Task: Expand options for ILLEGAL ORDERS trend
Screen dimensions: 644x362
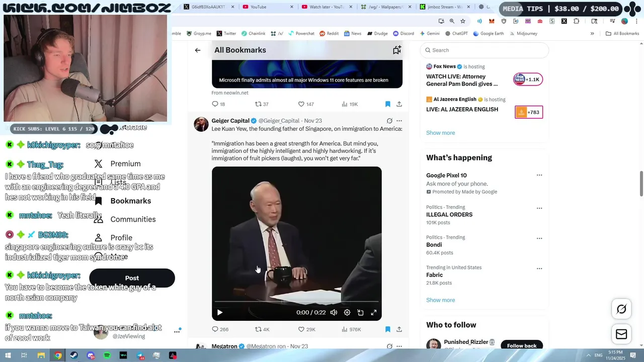Action: tap(539, 208)
